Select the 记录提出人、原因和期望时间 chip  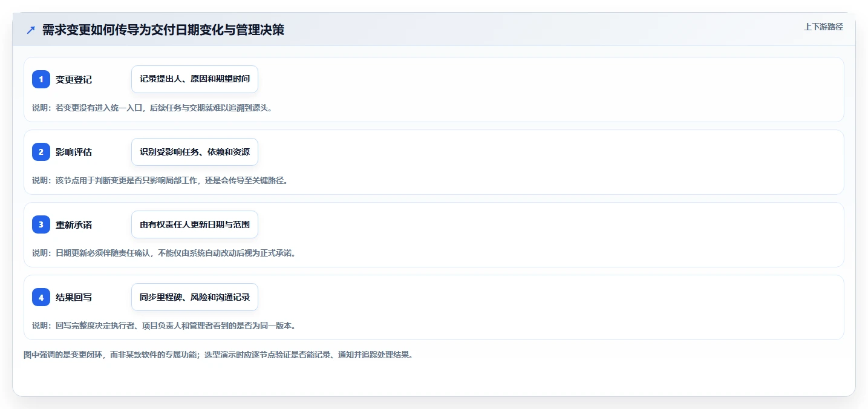[195, 79]
